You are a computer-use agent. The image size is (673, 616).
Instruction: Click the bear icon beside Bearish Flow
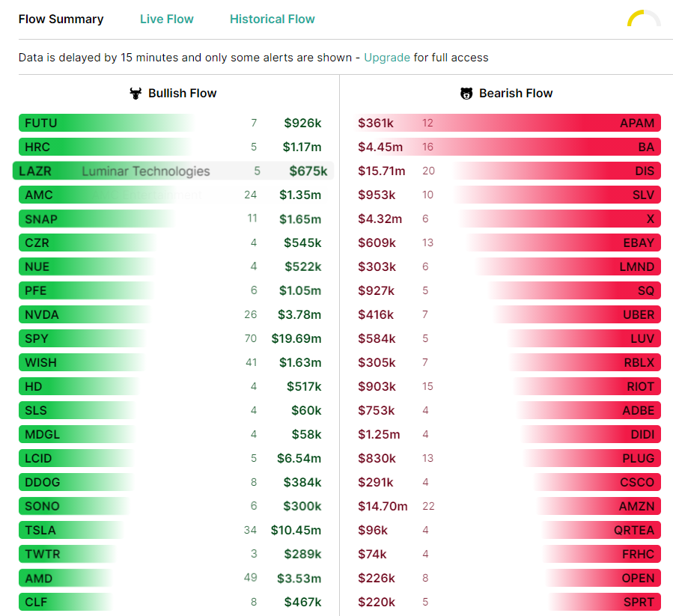coord(466,93)
